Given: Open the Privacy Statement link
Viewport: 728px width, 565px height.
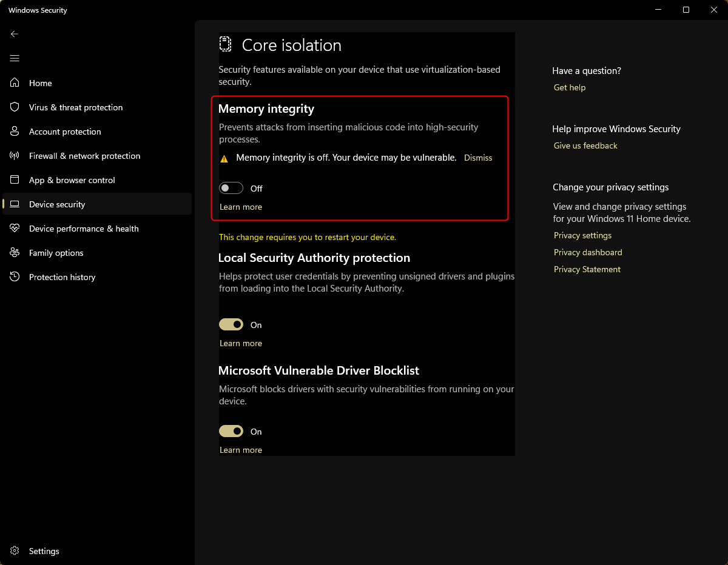Looking at the screenshot, I should [x=587, y=269].
